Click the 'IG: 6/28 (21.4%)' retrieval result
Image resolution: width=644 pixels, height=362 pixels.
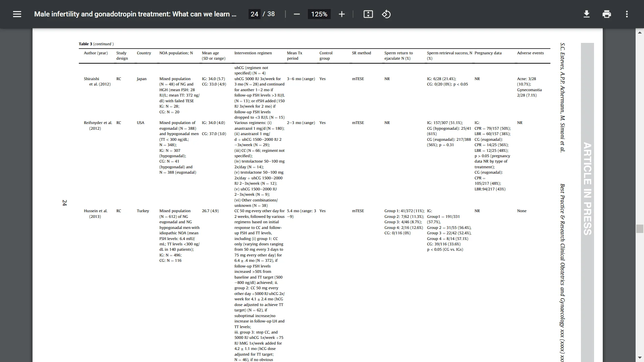pyautogui.click(x=441, y=79)
